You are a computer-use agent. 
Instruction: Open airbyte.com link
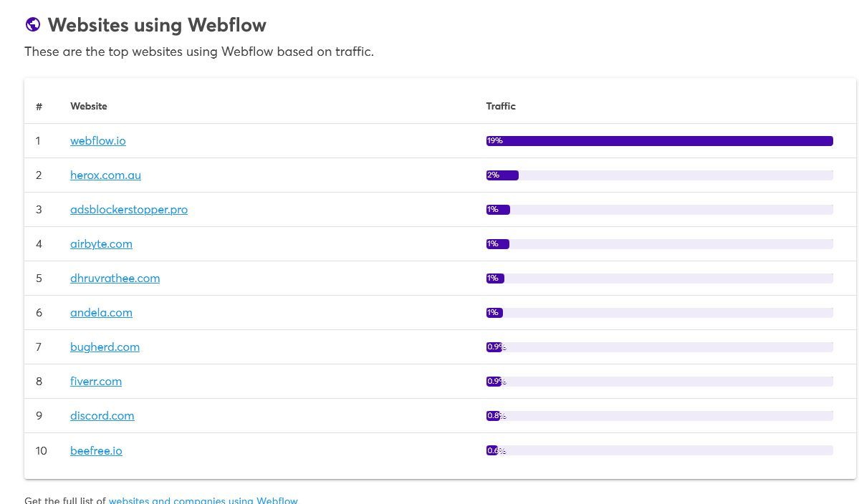(x=101, y=244)
